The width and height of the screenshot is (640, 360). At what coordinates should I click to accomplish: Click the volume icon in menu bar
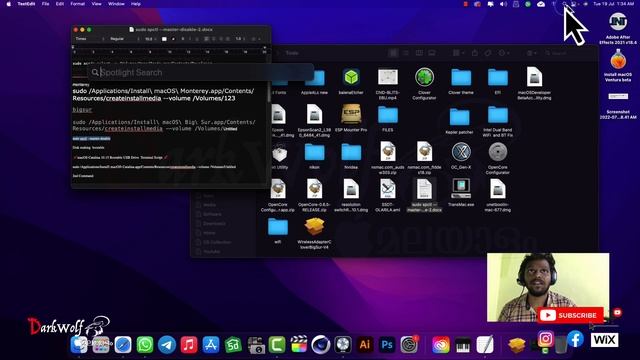pyautogui.click(x=503, y=4)
